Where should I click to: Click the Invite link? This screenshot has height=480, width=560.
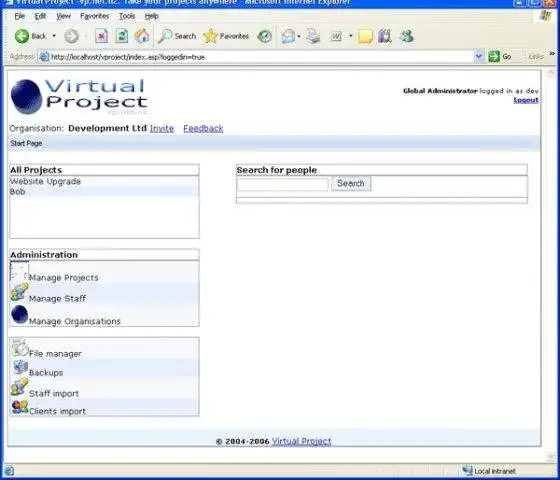162,129
